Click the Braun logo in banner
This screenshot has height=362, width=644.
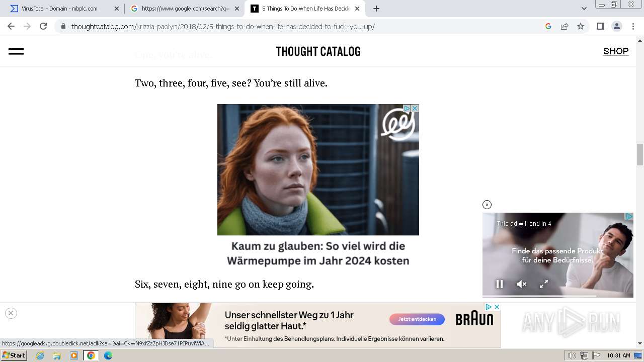pyautogui.click(x=474, y=319)
